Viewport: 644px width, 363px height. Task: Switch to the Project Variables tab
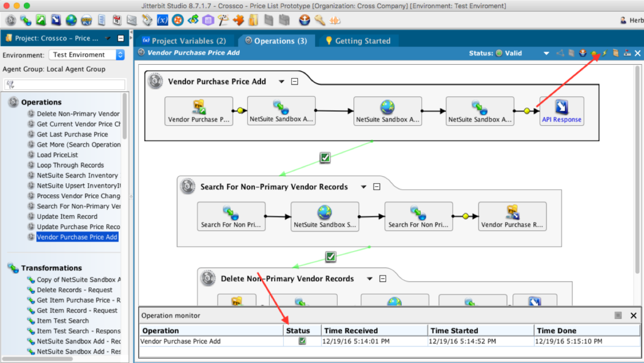click(184, 41)
